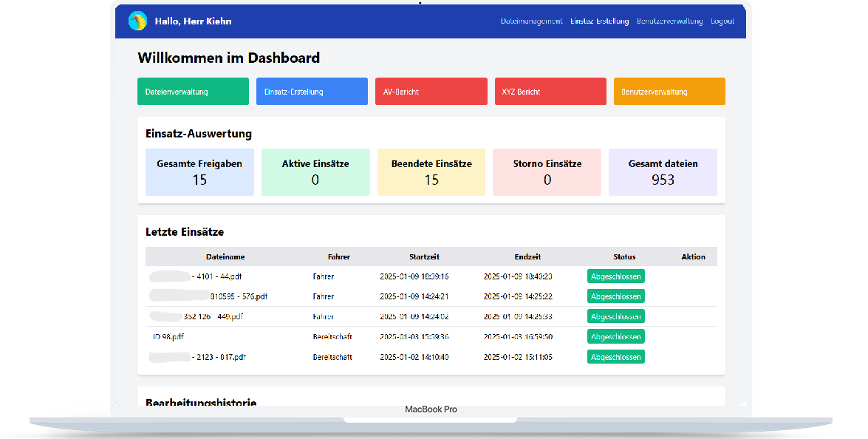Click Bereitschaft in the 2123 - 817.pdf row

pos(332,357)
